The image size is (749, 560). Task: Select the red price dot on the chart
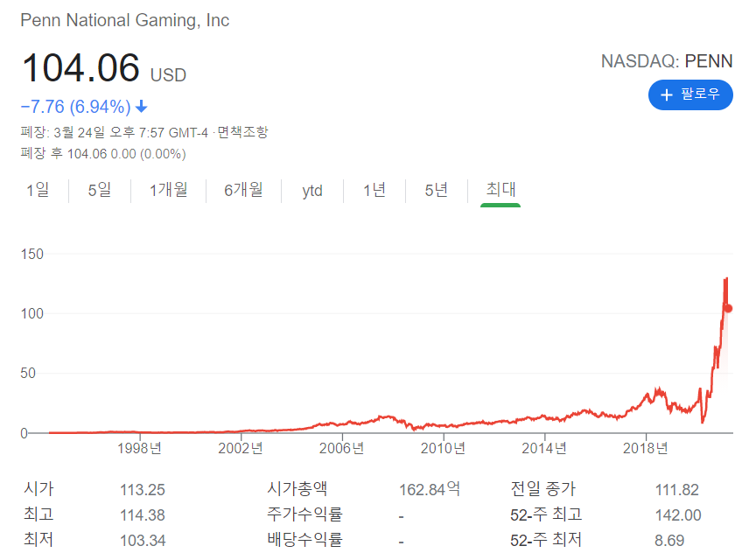pyautogui.click(x=726, y=308)
